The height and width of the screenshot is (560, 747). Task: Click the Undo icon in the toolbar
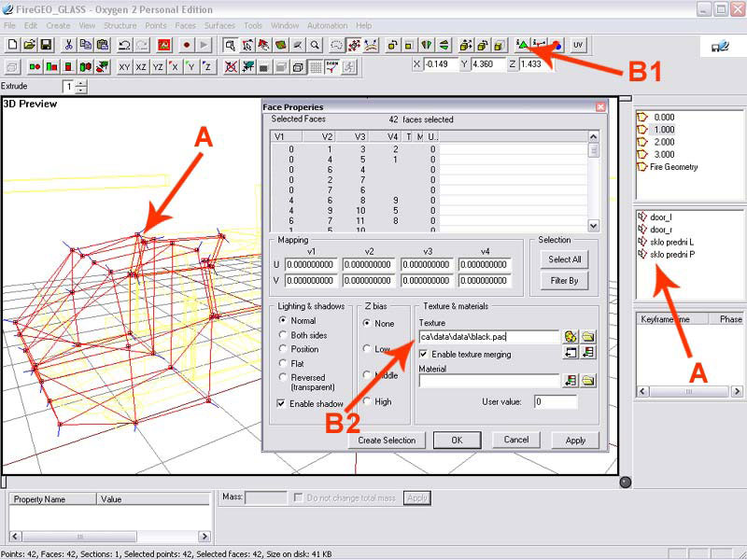(123, 45)
